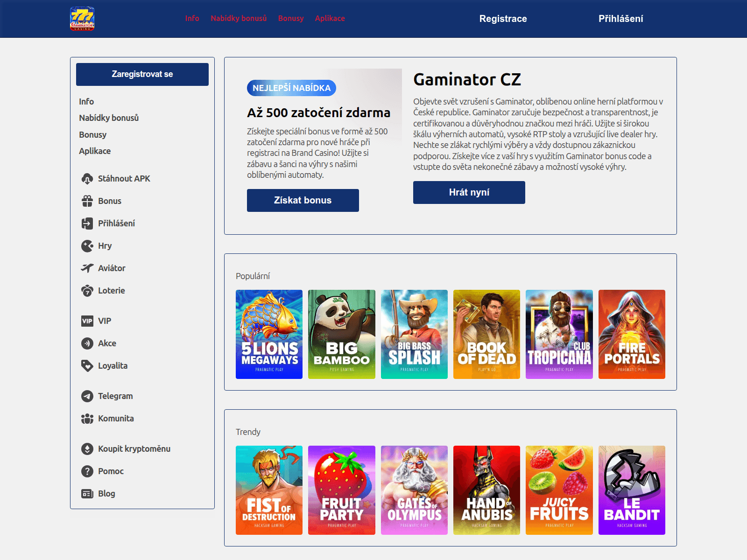Viewport: 747px width, 560px height.
Task: Click the Telegram paper-plane icon
Action: 87,396
